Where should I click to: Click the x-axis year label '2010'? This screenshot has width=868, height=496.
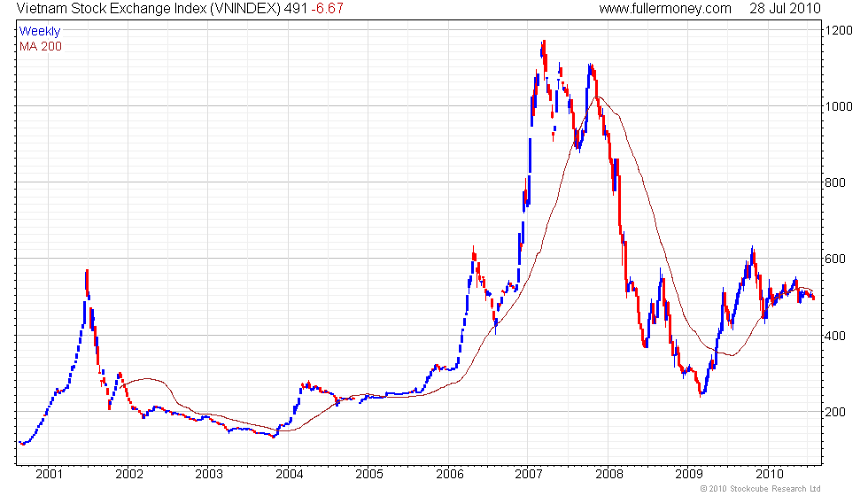(x=770, y=474)
